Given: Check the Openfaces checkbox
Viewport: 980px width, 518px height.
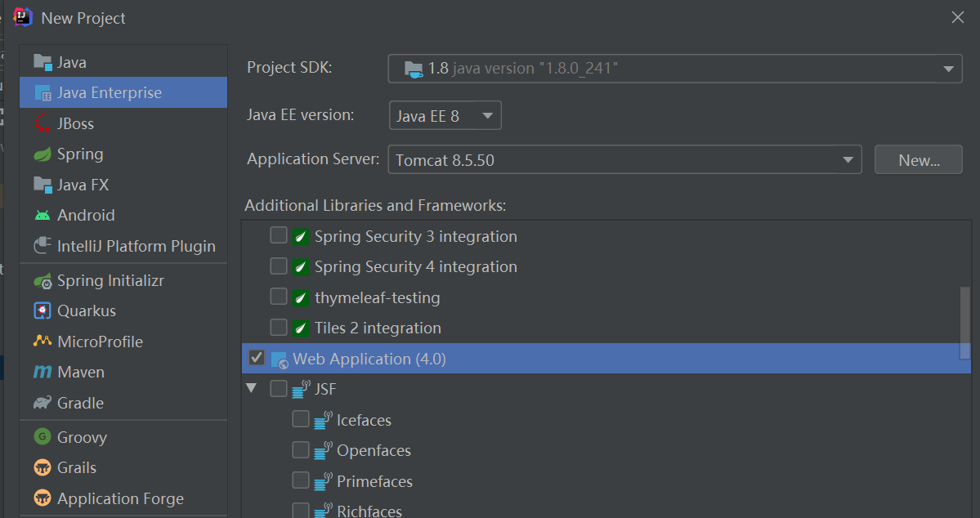Looking at the screenshot, I should click(301, 449).
